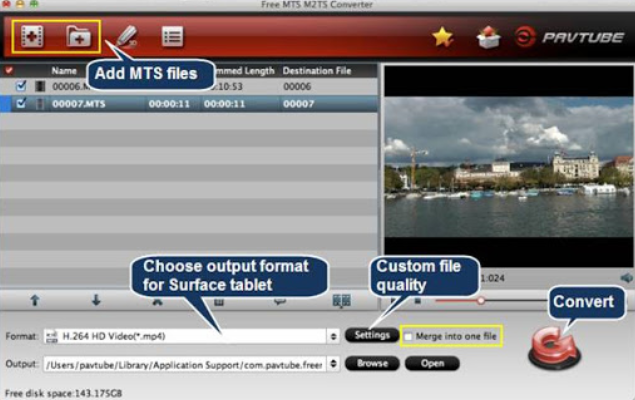Click the split video icon
The image size is (635, 400).
point(341,301)
